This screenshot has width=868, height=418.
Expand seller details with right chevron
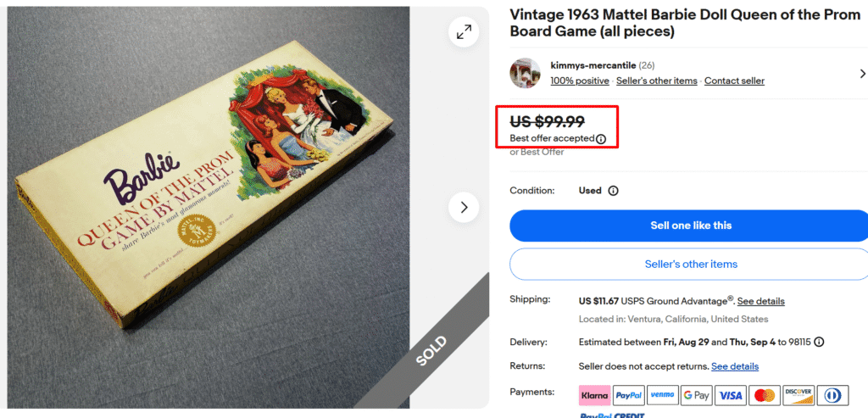[x=862, y=74]
